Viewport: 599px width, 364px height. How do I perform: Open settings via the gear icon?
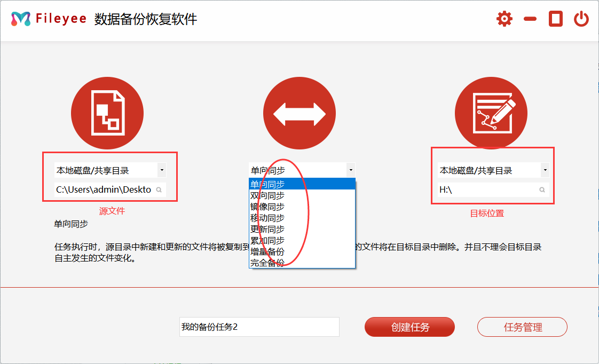coord(504,19)
